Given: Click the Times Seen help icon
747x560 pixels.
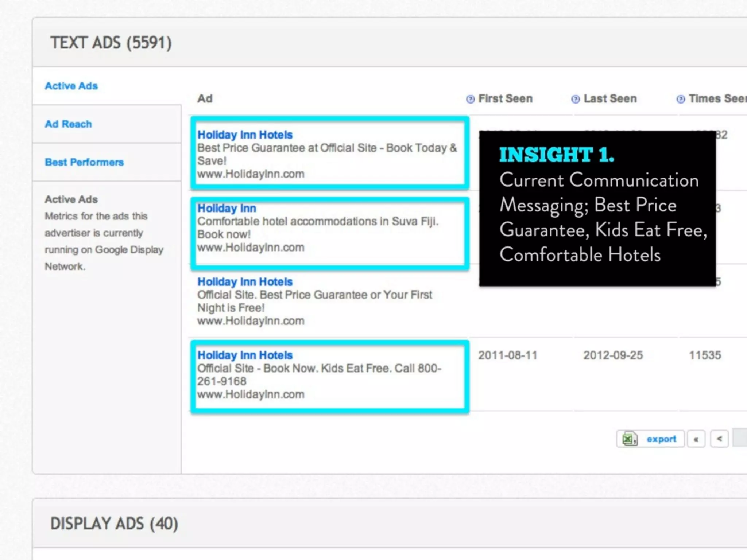Looking at the screenshot, I should tap(681, 99).
